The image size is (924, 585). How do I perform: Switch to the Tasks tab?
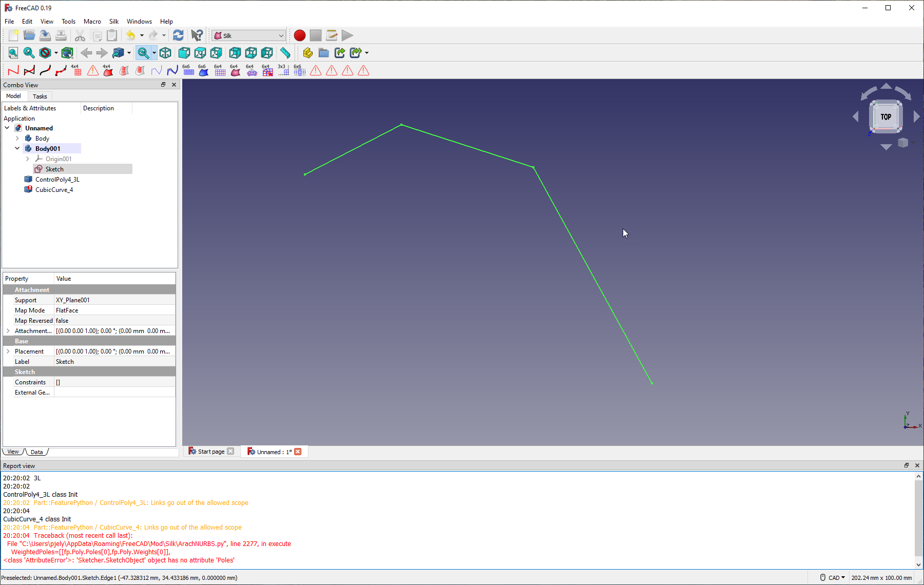click(40, 96)
